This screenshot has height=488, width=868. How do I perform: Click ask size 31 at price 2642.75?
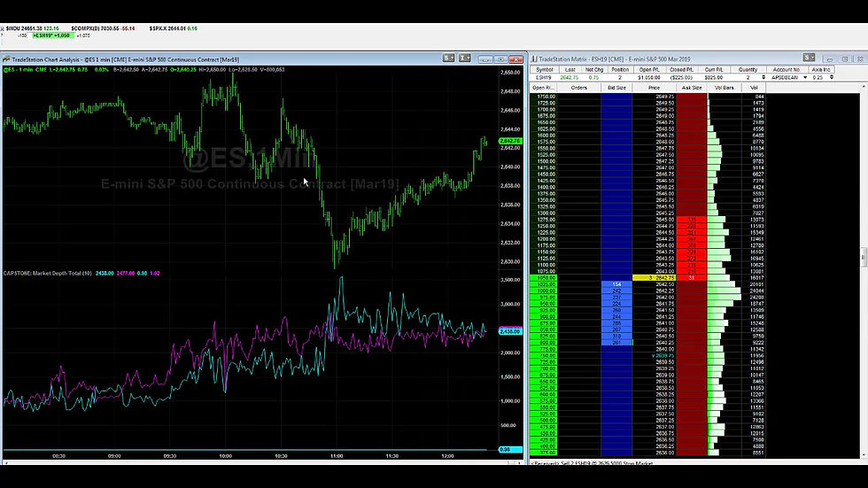[692, 278]
